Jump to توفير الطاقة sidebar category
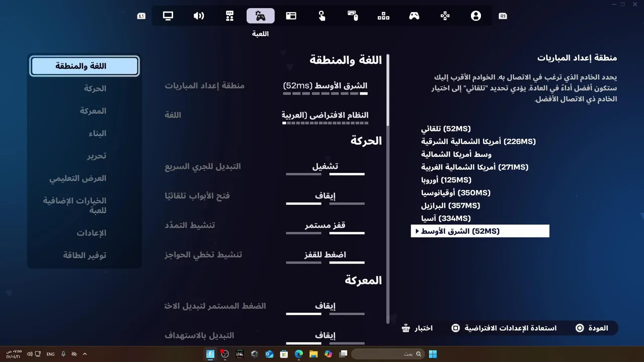Viewport: 644px width, 362px height. (x=85, y=255)
